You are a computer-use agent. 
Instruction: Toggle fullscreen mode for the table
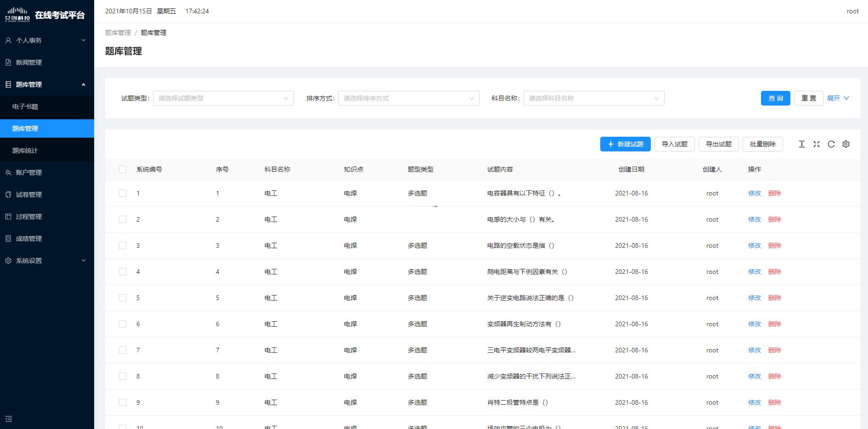click(x=816, y=144)
